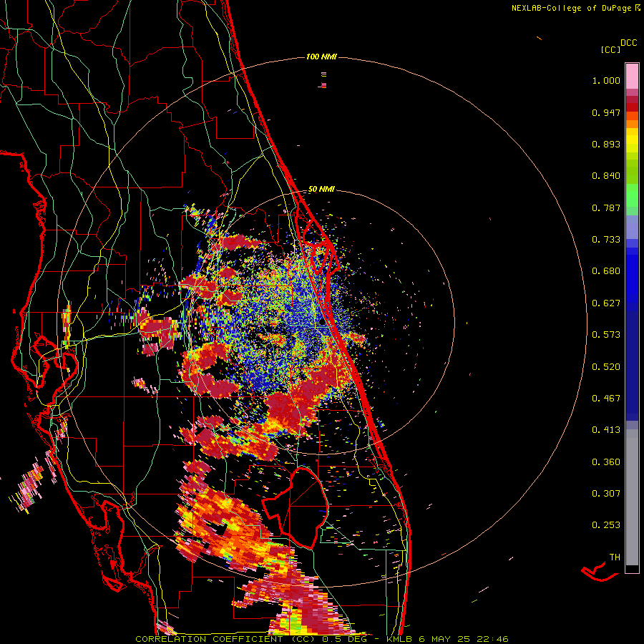
Task: Click the 0.360 legend value
Action: tap(606, 462)
